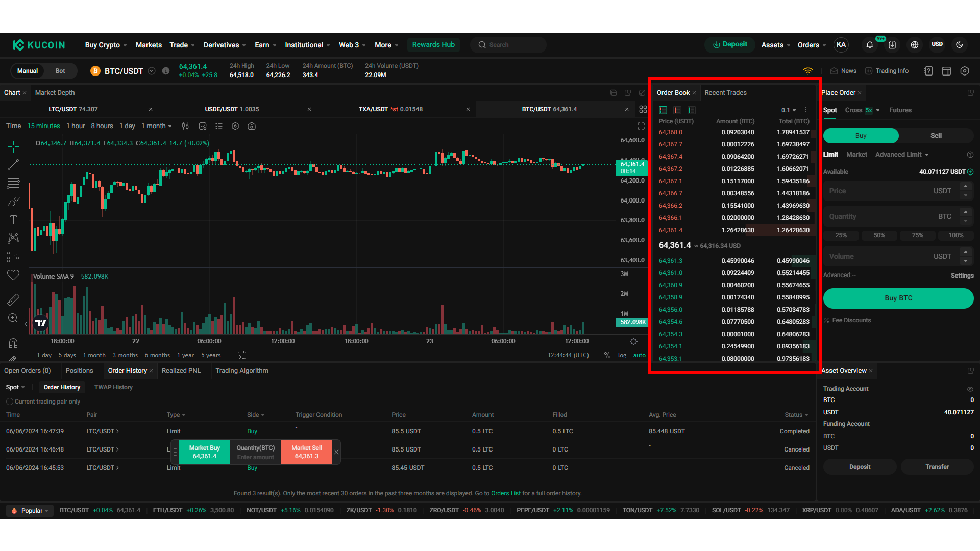Open order book three-dot options menu
This screenshot has width=980, height=551.
pyautogui.click(x=805, y=110)
